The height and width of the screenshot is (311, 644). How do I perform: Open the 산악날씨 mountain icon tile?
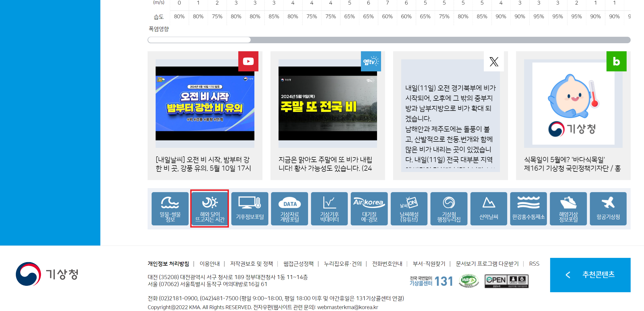point(489,208)
